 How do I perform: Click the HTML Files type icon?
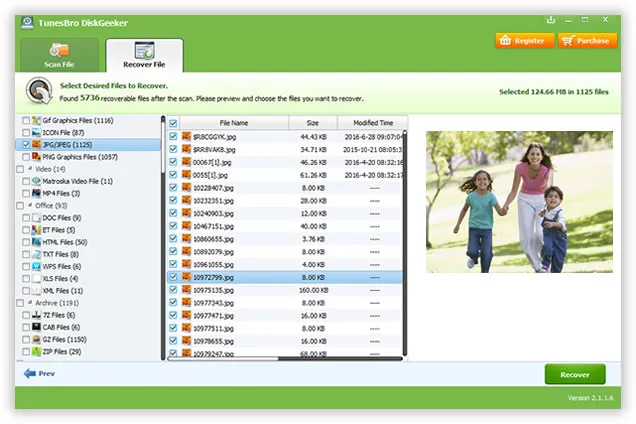36,242
